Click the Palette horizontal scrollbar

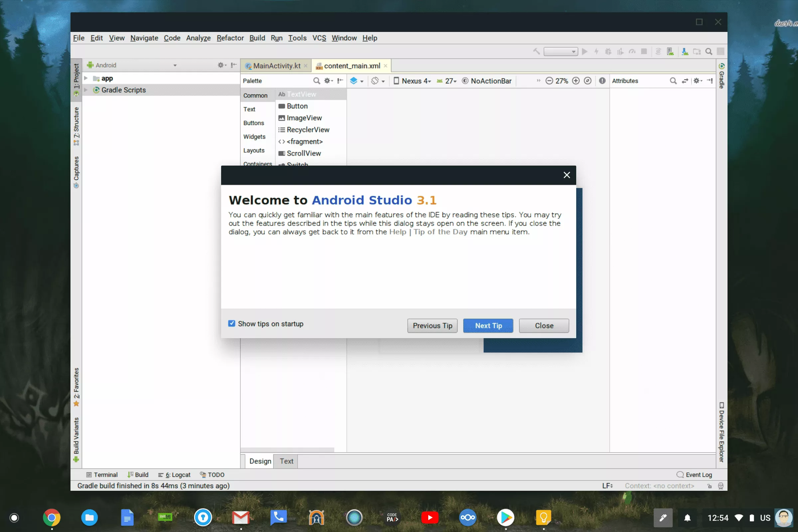287,450
